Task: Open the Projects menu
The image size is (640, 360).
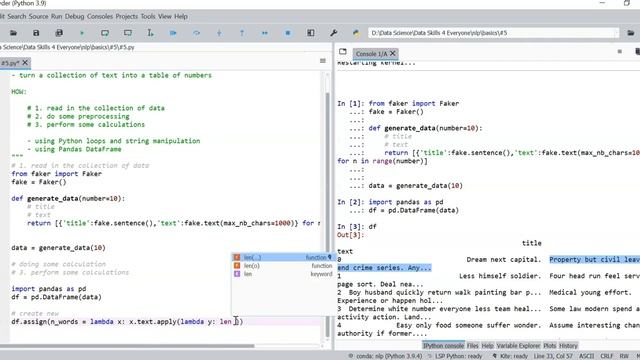Action: [x=127, y=16]
